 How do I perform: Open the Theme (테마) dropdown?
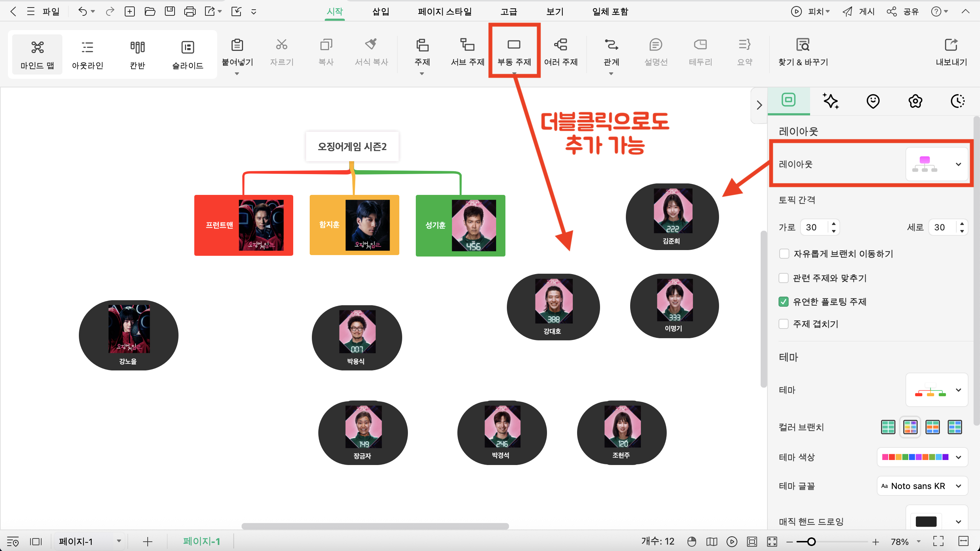click(937, 390)
